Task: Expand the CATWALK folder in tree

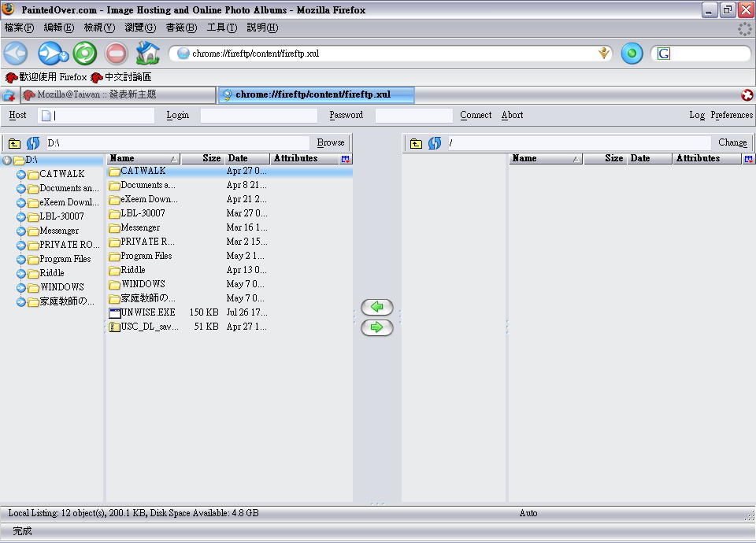Action: coord(21,174)
